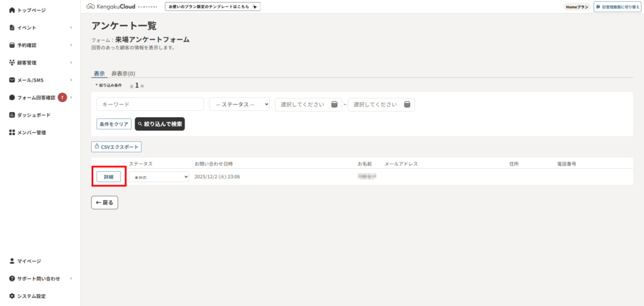
Task: Open the ステータス filter dropdown
Action: (x=240, y=105)
